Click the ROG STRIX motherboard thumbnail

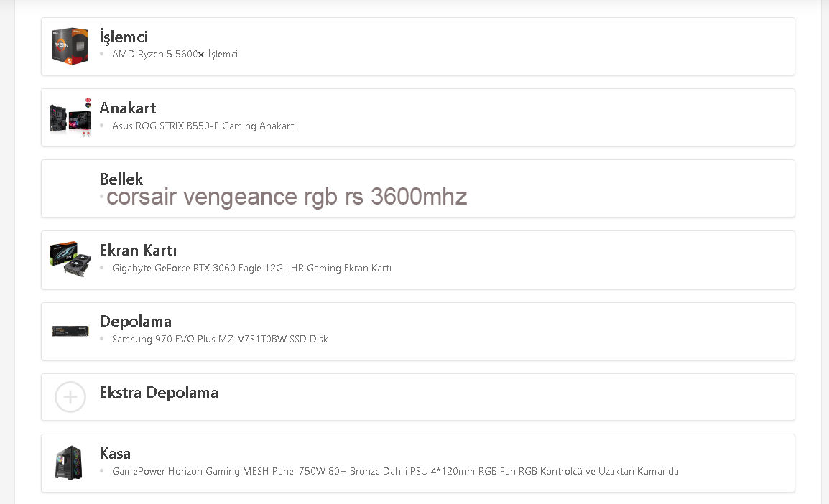[70, 117]
